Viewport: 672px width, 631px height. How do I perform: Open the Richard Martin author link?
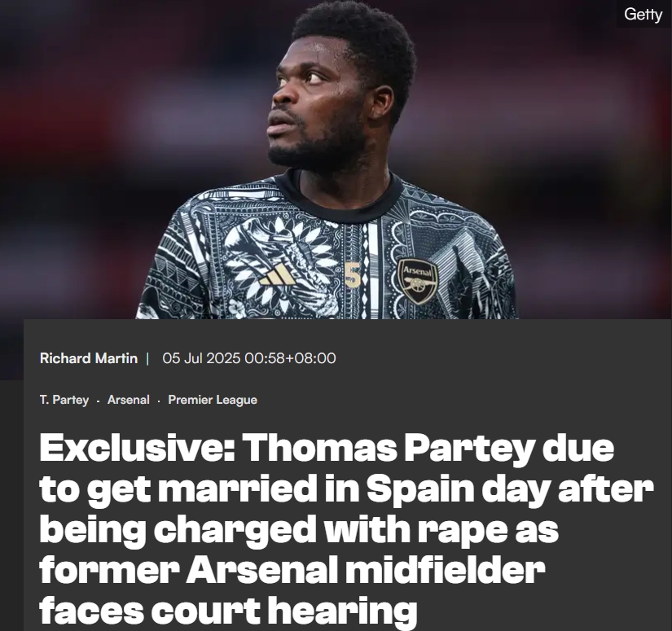(88, 358)
